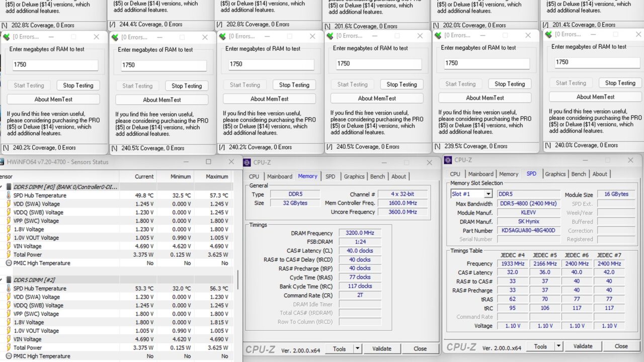
Task: Click RAM megabytes field in 239.5% Coverage window
Action: pos(487,63)
